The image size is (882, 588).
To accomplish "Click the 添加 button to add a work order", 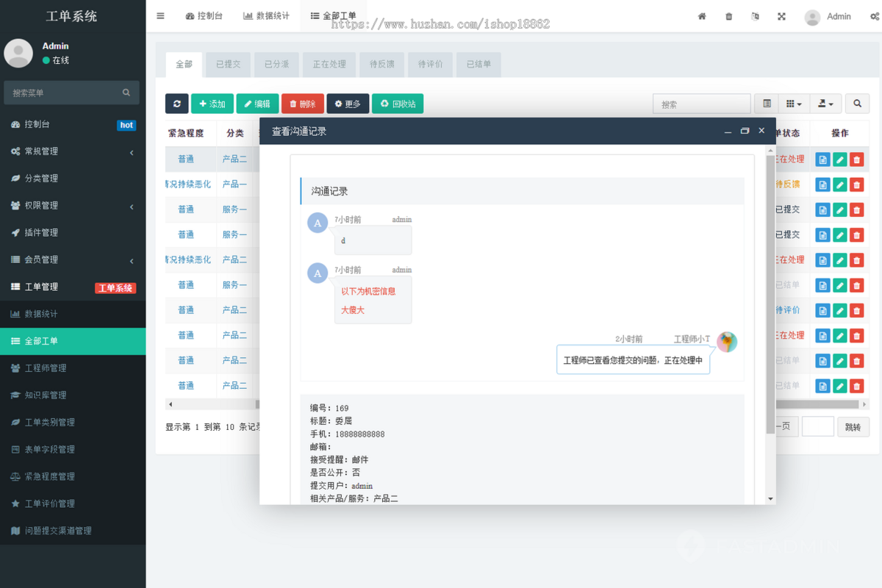I will [212, 104].
